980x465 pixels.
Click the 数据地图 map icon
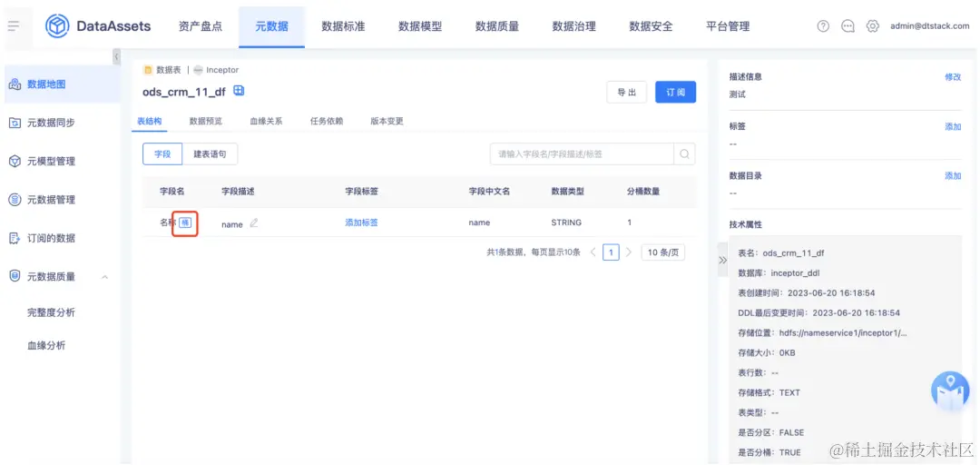pyautogui.click(x=15, y=84)
